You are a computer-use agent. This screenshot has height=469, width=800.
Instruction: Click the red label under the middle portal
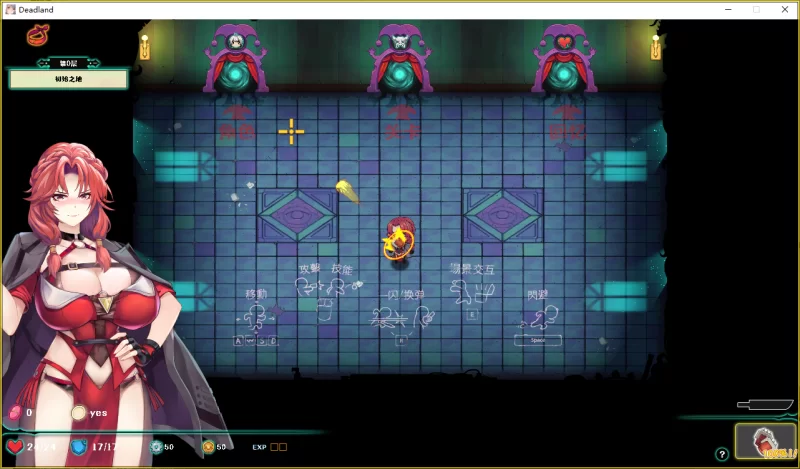point(402,131)
